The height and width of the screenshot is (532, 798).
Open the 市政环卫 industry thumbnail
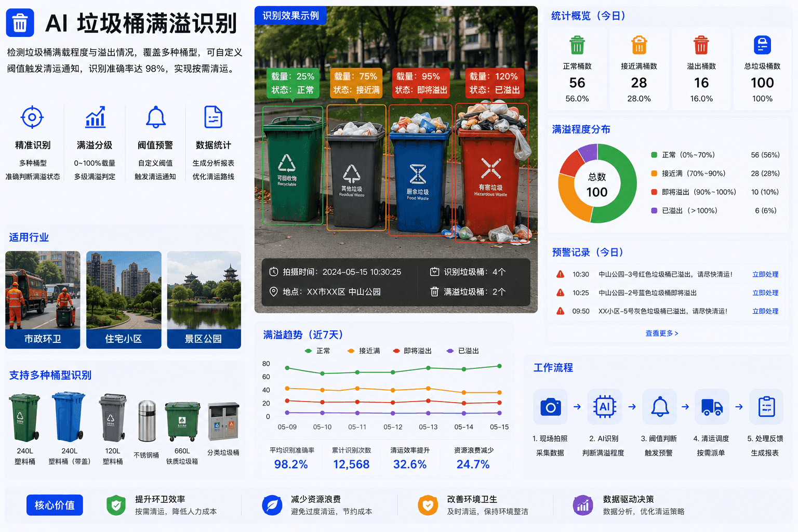pyautogui.click(x=43, y=300)
